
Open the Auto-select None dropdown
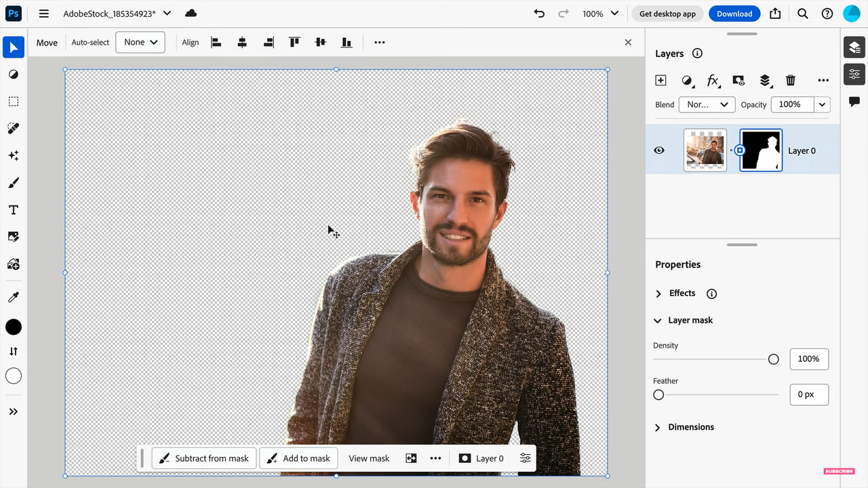pos(140,42)
